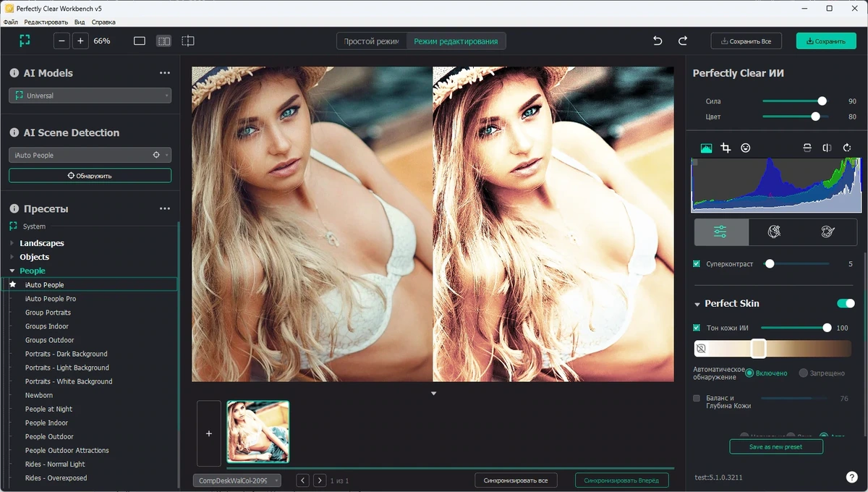Viewport: 868px width, 492px height.
Task: Expand the Objects preset group
Action: (x=12, y=257)
